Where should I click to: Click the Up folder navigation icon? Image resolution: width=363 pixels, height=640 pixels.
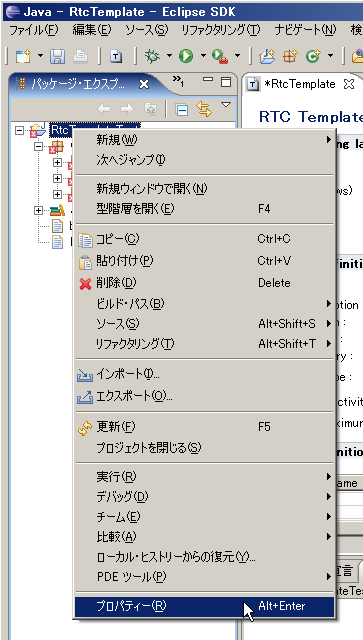pyautogui.click(x=150, y=109)
